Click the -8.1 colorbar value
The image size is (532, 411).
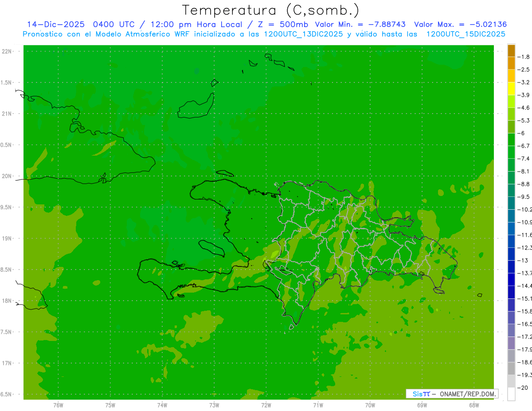tap(524, 171)
